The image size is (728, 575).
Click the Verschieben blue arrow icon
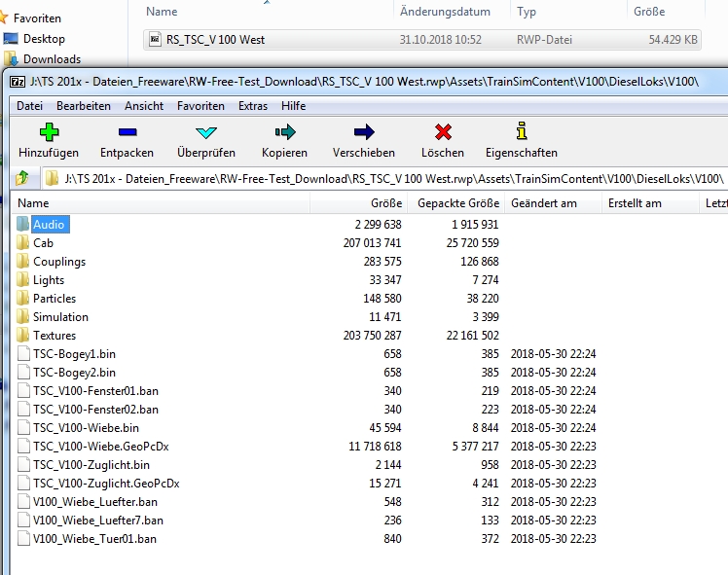point(364,132)
